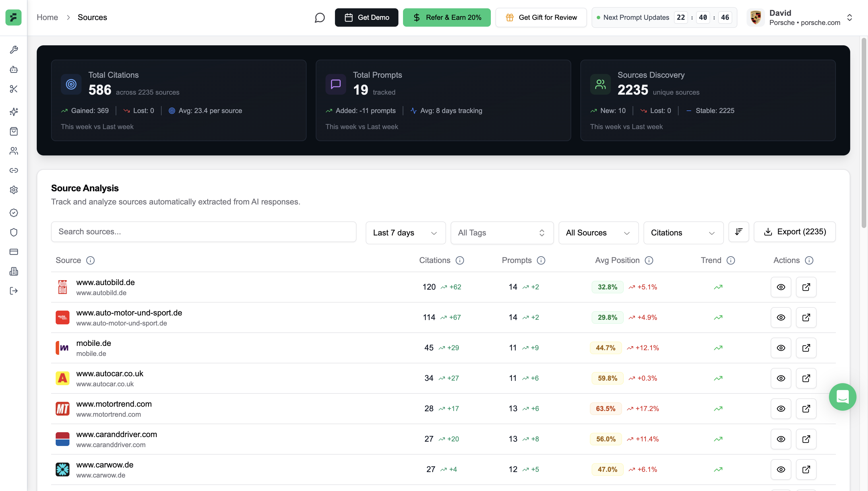
Task: Open the robot icon in the sidebar
Action: pyautogui.click(x=13, y=69)
